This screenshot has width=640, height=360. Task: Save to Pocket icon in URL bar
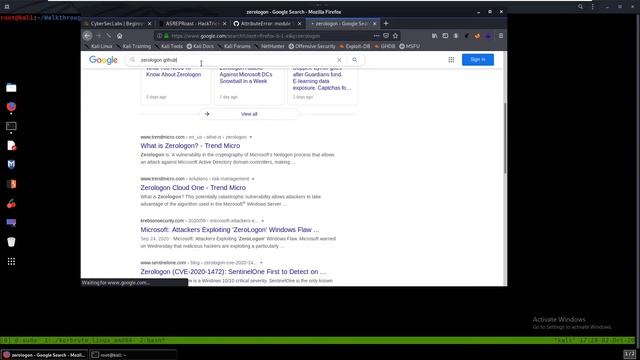tap(386, 36)
